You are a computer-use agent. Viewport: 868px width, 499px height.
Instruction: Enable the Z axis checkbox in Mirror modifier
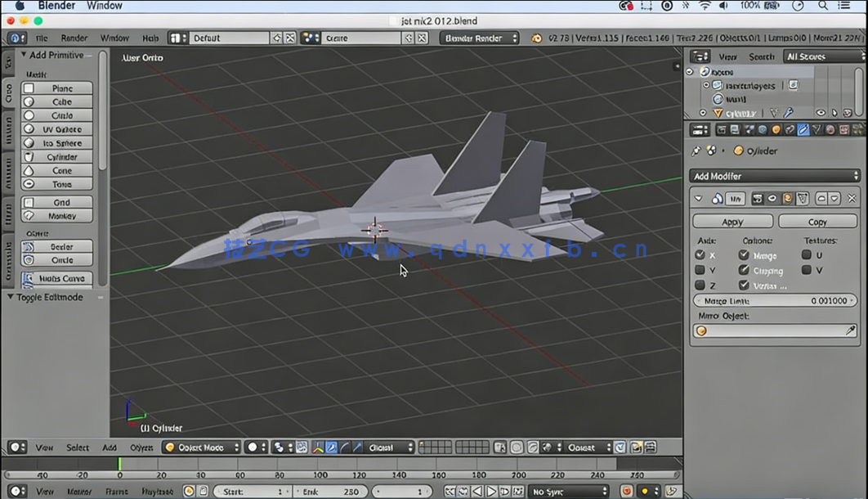700,284
